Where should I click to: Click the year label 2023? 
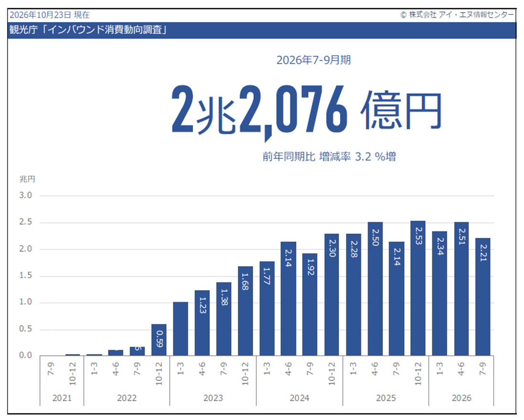coord(213,398)
